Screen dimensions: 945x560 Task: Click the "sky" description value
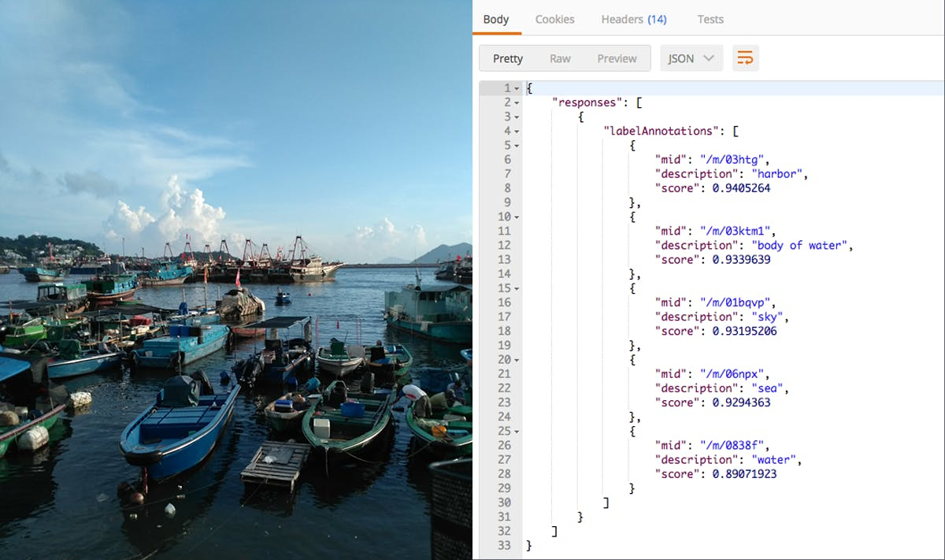tap(767, 317)
